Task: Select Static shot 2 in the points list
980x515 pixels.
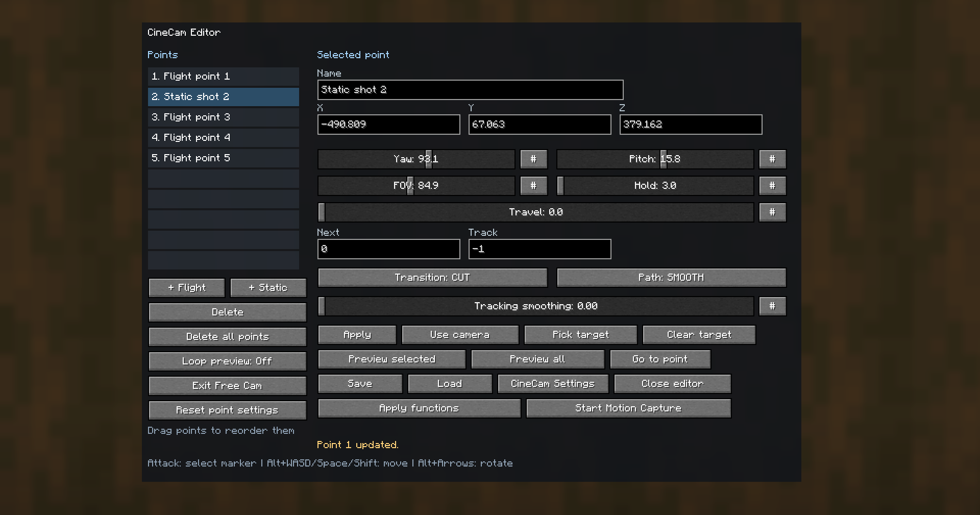Action: point(224,97)
